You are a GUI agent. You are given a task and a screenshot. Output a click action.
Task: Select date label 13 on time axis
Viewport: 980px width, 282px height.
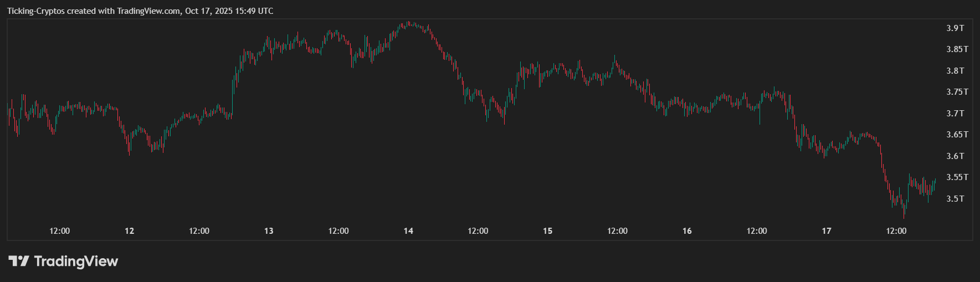coord(269,231)
